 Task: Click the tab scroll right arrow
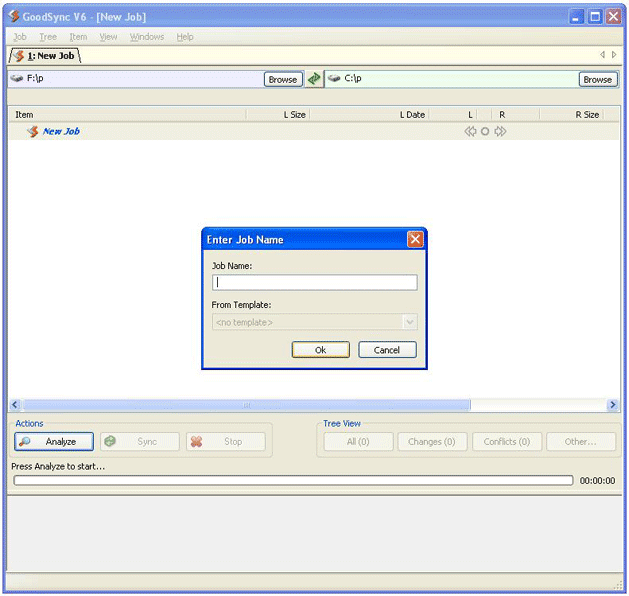click(614, 55)
